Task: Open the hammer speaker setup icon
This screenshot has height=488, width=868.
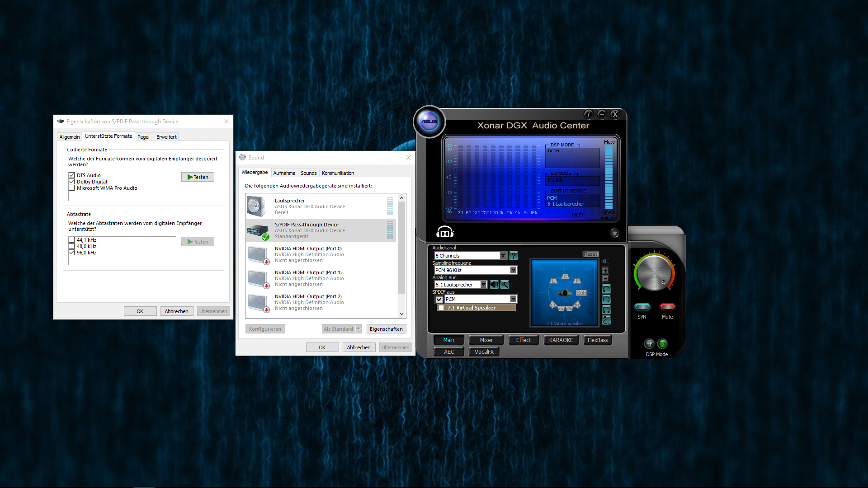Action: point(505,285)
